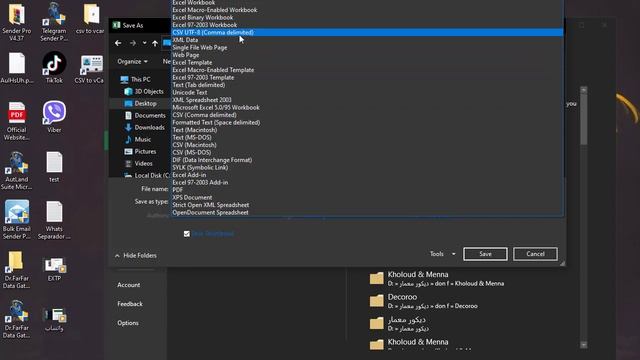Launch the Dr.FarFar Data Gat shortcut
Screen dimensions: 640x360
click(16, 319)
